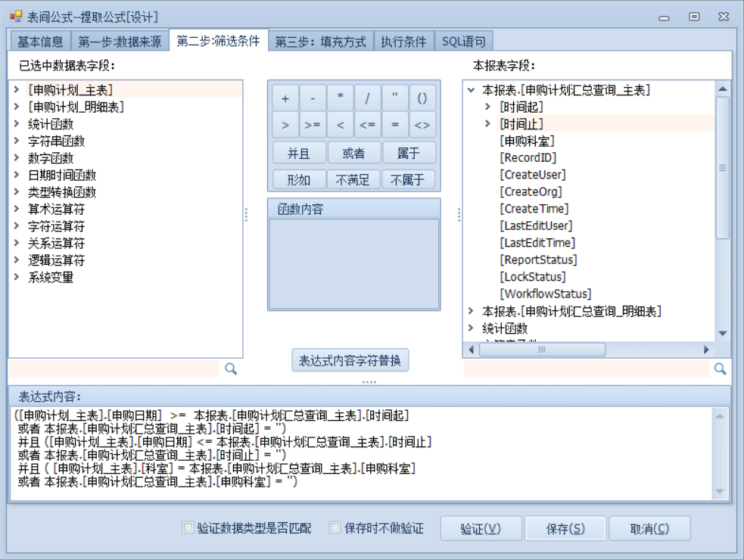Screen dimensions: 744x560
Task: Toggle the 保存时不做验证 checkbox
Action: pos(335,528)
